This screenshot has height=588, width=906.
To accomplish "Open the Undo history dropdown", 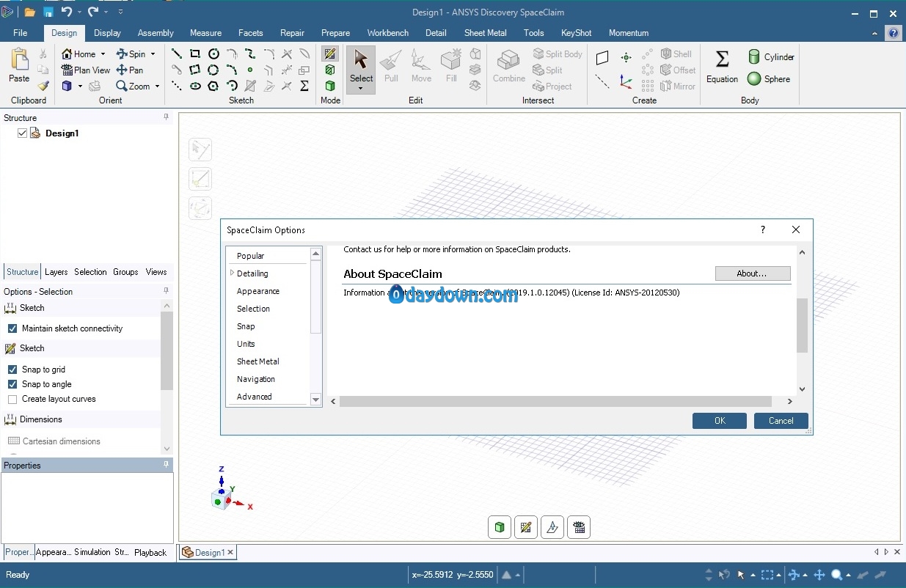I will tap(78, 12).
